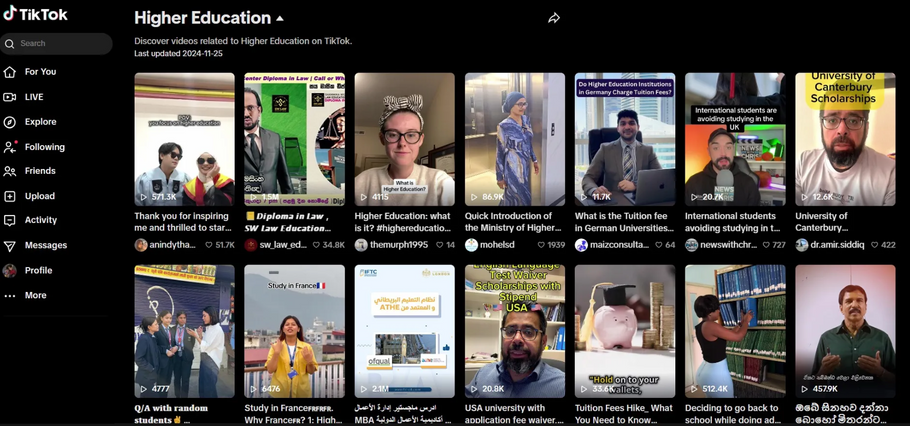Open the Profile avatar icon
Screen dimensions: 910x426
[9, 270]
